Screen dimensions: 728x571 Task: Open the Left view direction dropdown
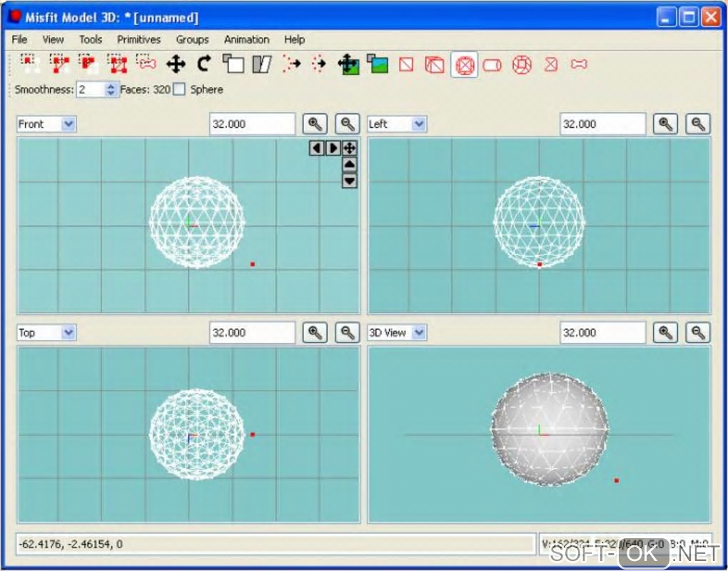coord(419,124)
